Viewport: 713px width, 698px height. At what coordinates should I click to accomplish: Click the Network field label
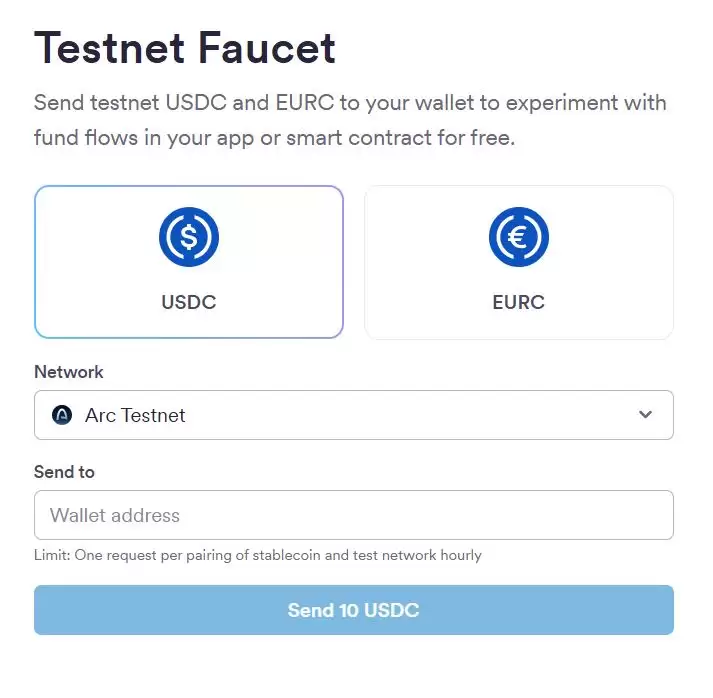coord(69,372)
